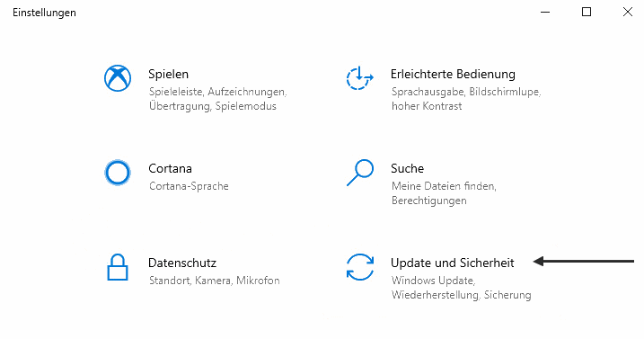The height and width of the screenshot is (339, 644).
Task: Open the Suche category heading
Action: click(408, 169)
